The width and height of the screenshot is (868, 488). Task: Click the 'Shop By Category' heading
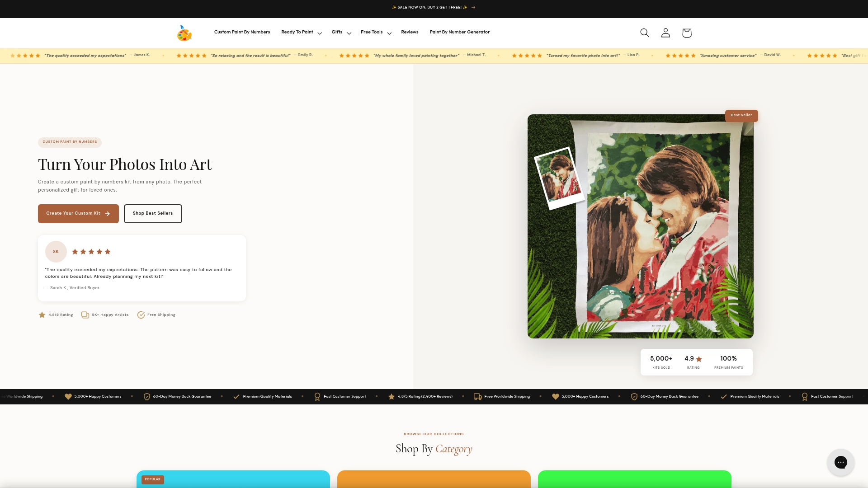tap(434, 449)
